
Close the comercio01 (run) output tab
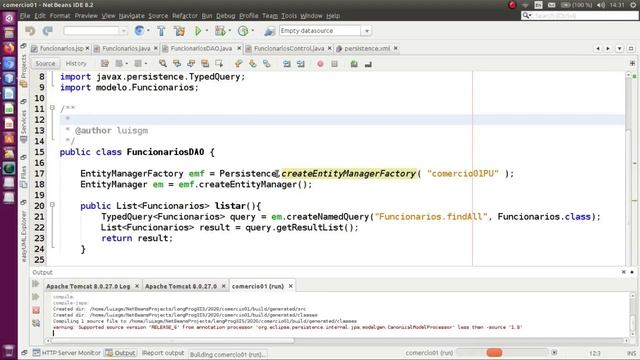(291, 286)
